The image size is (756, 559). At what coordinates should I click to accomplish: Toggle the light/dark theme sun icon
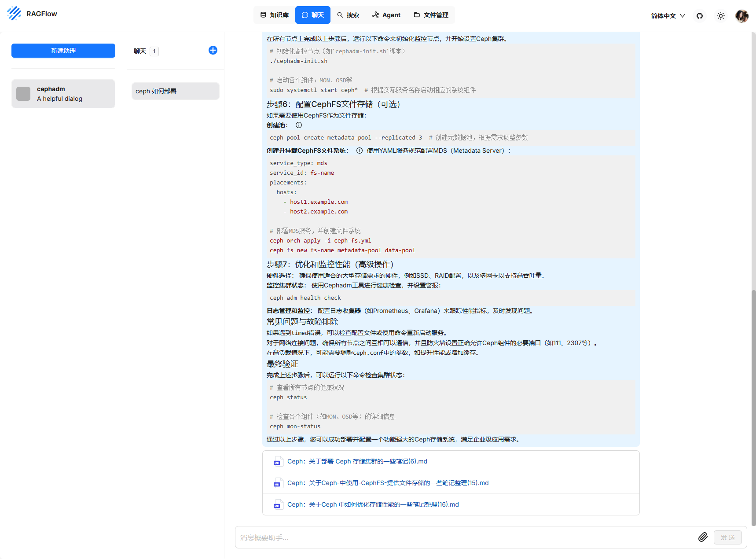point(721,16)
